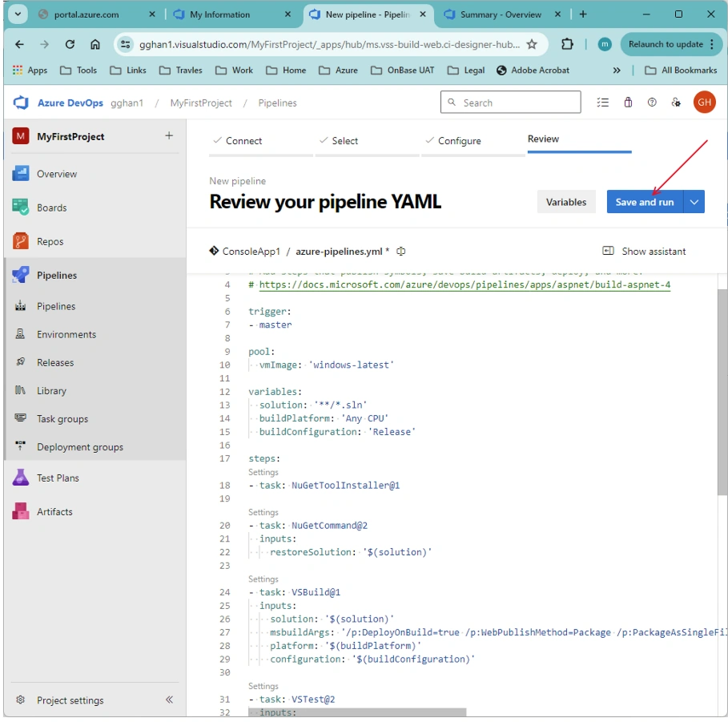This screenshot has height=722, width=728.
Task: Open the Adobe Acrobat bookmark
Action: click(533, 71)
